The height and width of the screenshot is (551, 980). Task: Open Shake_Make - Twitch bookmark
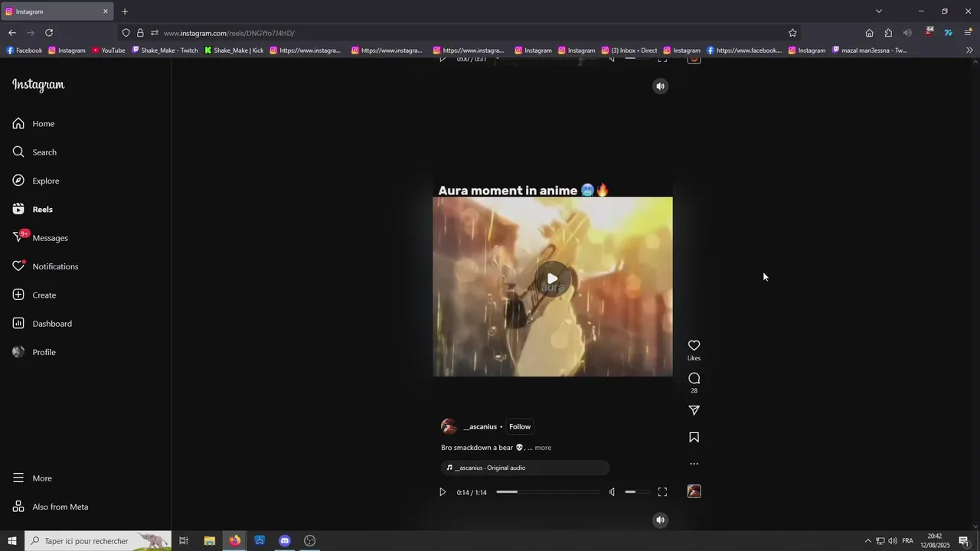(x=165, y=51)
